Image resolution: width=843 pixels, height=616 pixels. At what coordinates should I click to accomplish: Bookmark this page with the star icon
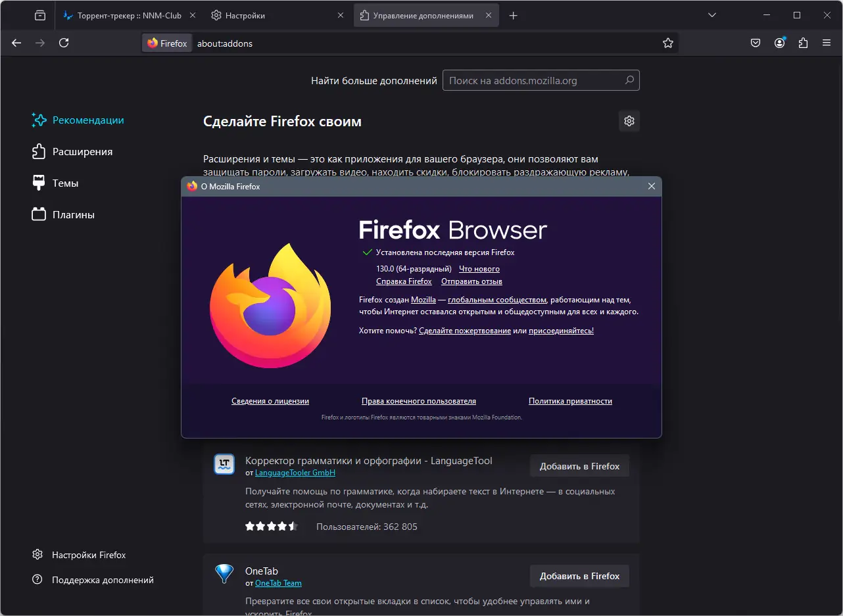point(668,43)
